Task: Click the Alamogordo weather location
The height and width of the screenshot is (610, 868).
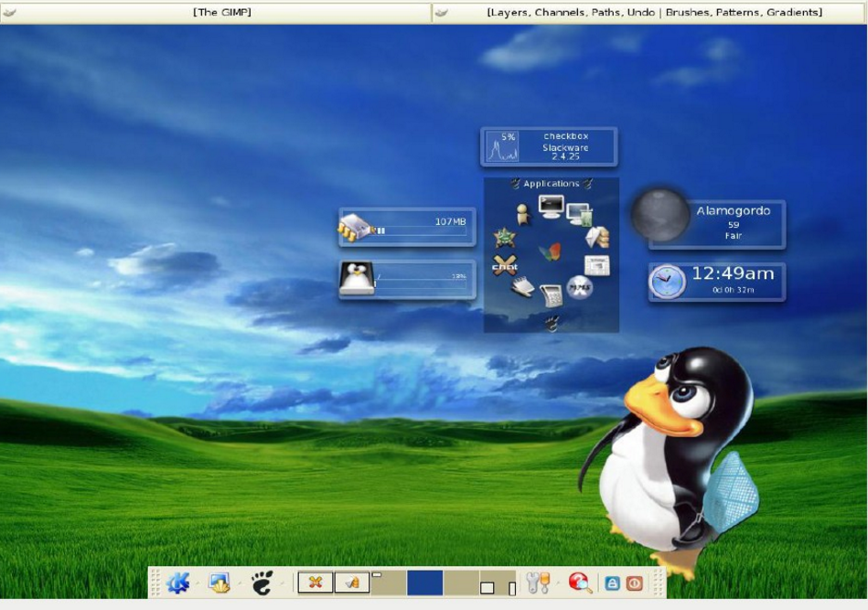Action: pyautogui.click(x=733, y=210)
